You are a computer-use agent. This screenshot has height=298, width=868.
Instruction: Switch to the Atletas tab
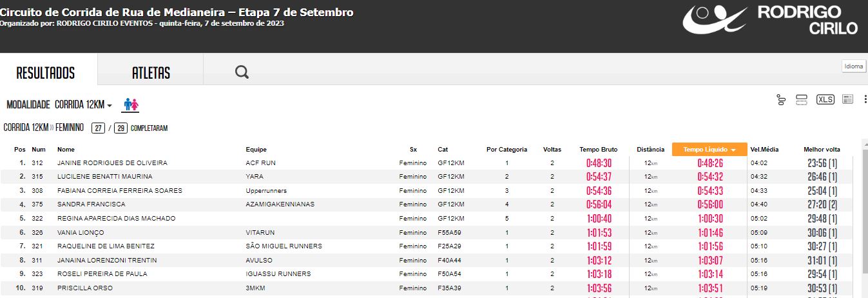click(x=151, y=73)
